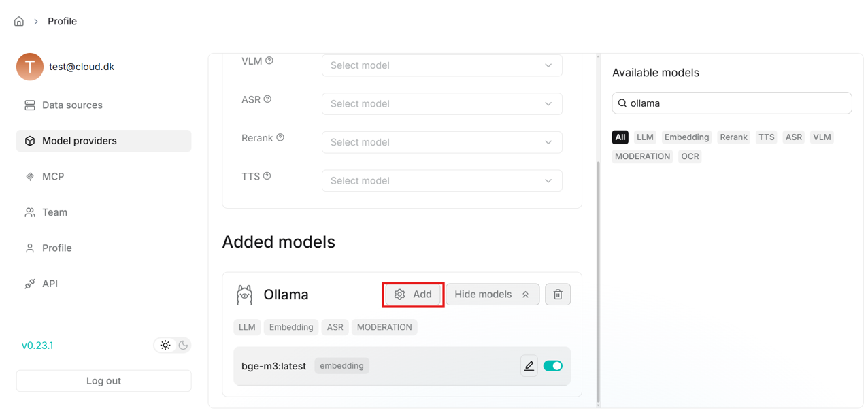Open the Rerank Select model dropdown

(441, 142)
